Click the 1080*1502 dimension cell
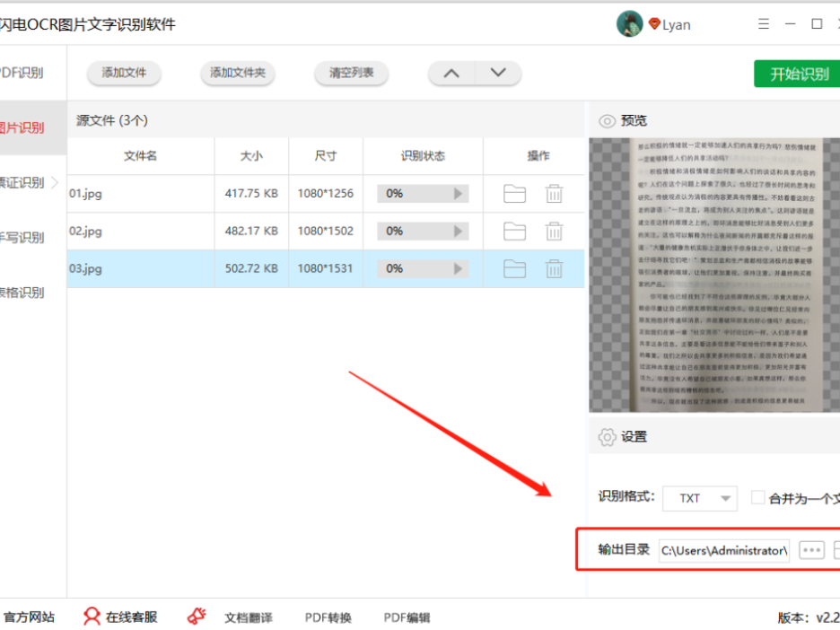This screenshot has height=630, width=840. tap(325, 231)
